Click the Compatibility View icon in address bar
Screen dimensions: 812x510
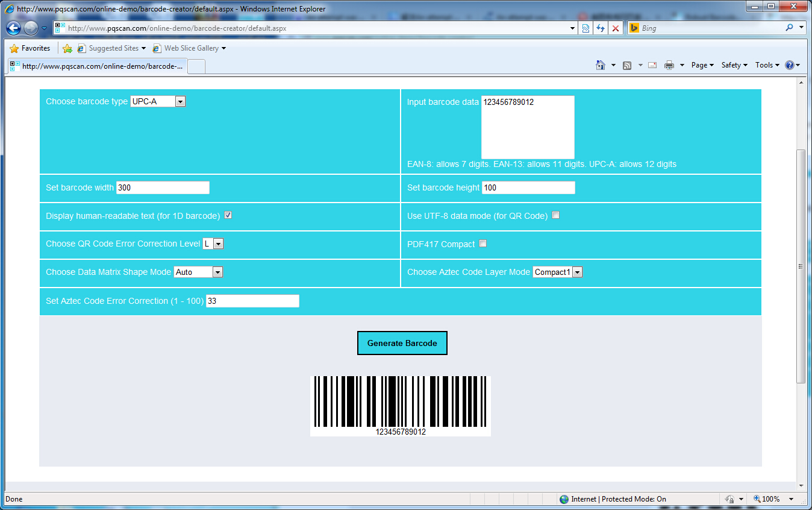586,28
